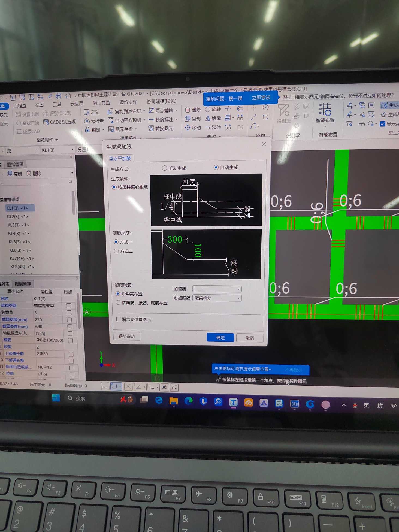
Task: Expand 锁定 dropdown arrow
Action: coord(103,130)
